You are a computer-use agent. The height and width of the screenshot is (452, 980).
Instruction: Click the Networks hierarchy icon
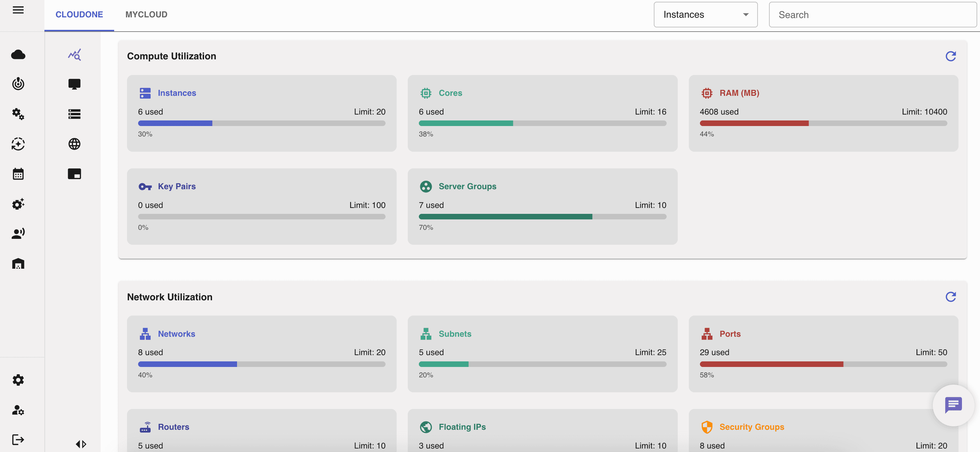point(145,334)
